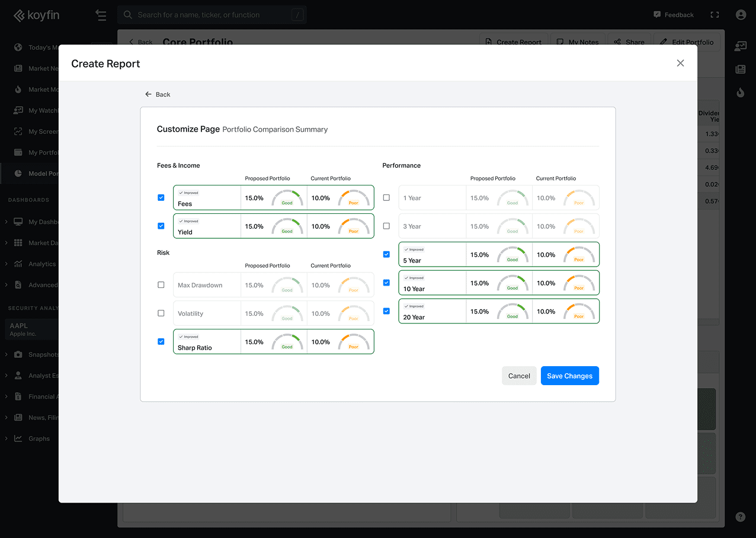This screenshot has height=538, width=756.
Task: Select the heatmap flame icon on the right rail
Action: point(740,93)
